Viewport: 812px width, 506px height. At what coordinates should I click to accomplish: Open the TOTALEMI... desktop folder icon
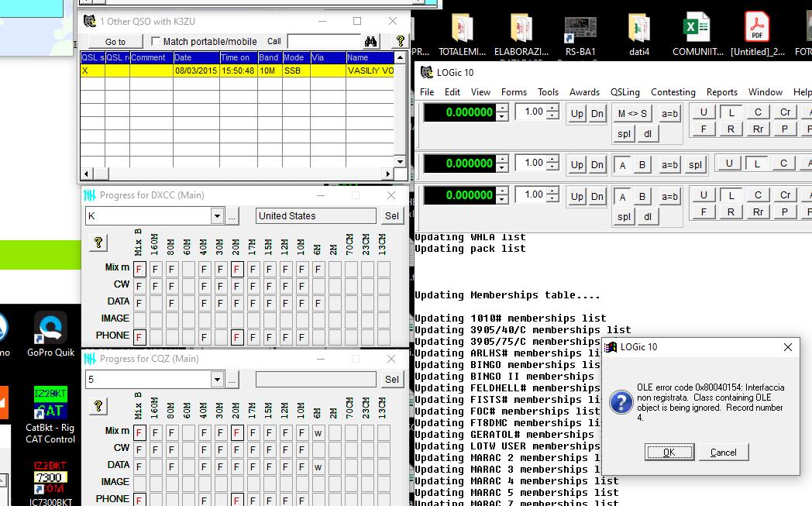click(x=462, y=35)
